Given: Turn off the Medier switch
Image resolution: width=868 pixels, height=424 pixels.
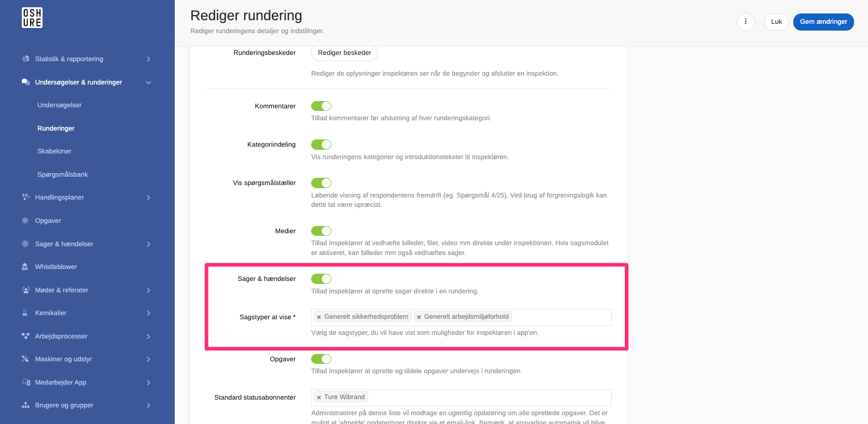Looking at the screenshot, I should tap(321, 231).
